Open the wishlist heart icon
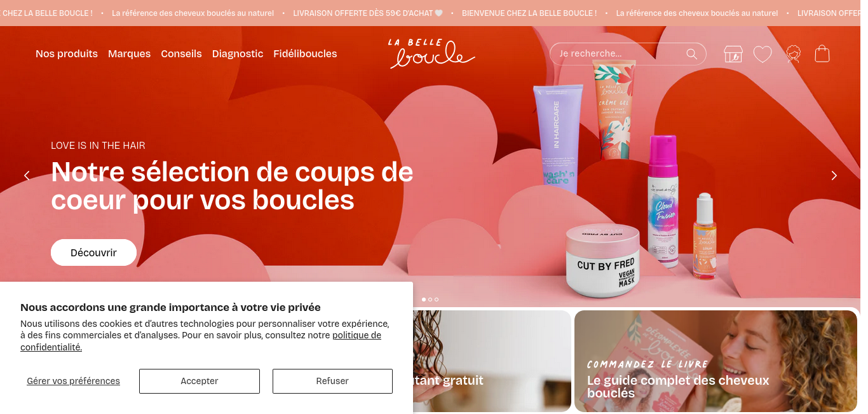 point(763,54)
